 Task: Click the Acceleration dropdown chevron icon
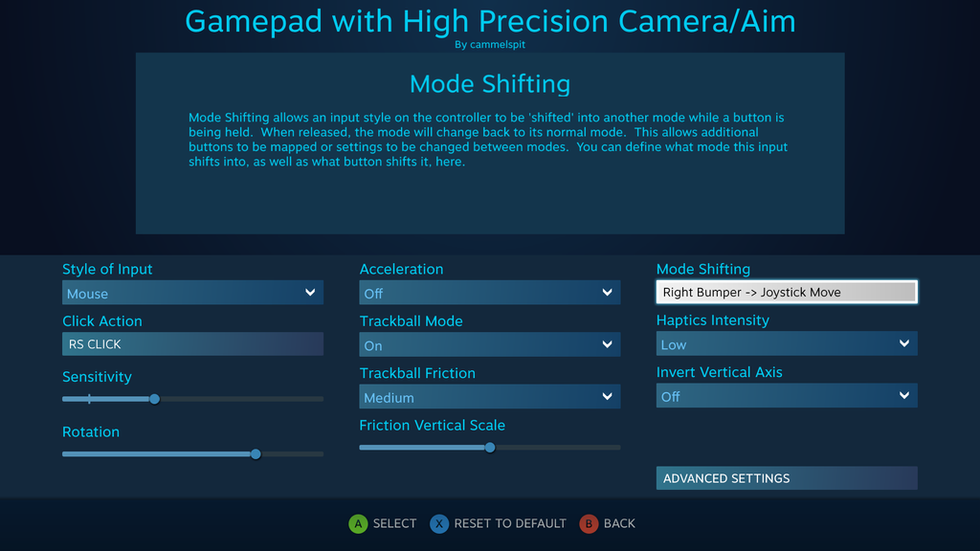coord(609,293)
